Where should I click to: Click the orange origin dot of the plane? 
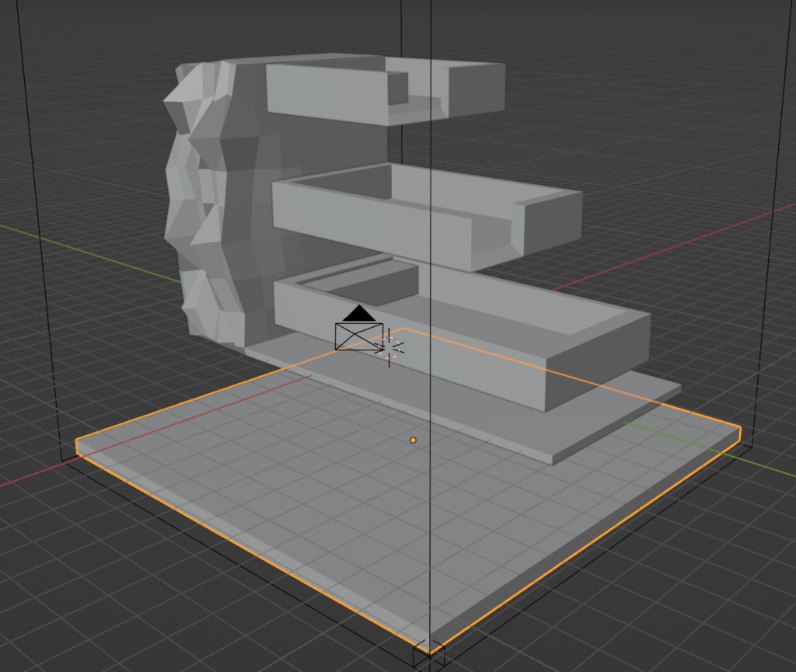(x=413, y=440)
